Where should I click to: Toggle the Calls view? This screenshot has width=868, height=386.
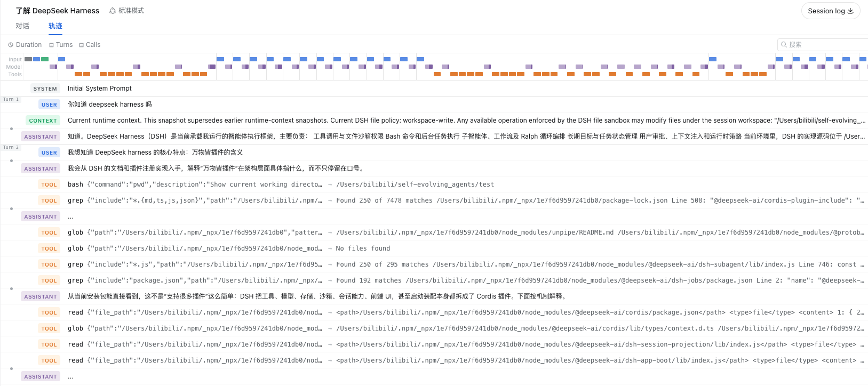tap(90, 45)
